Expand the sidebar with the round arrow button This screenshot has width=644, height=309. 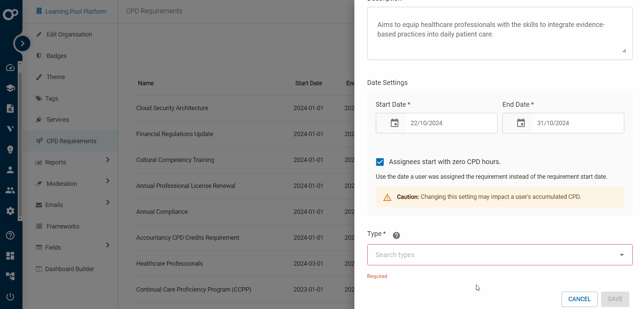[x=22, y=43]
